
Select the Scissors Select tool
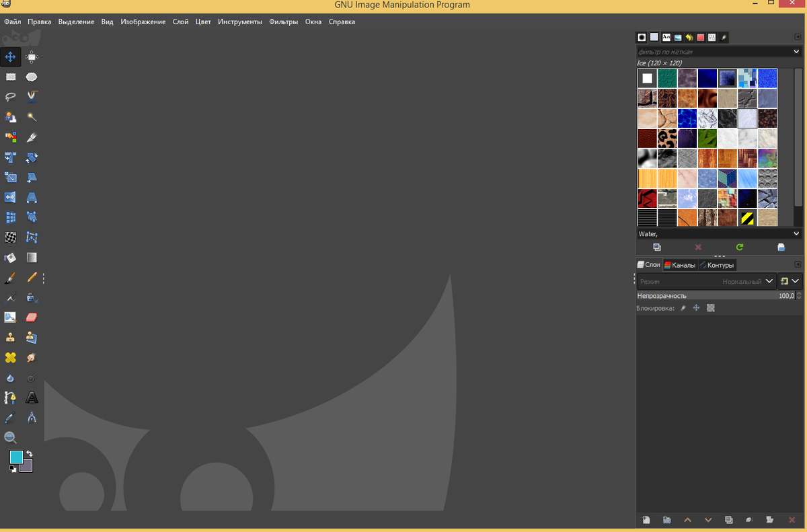point(32,97)
